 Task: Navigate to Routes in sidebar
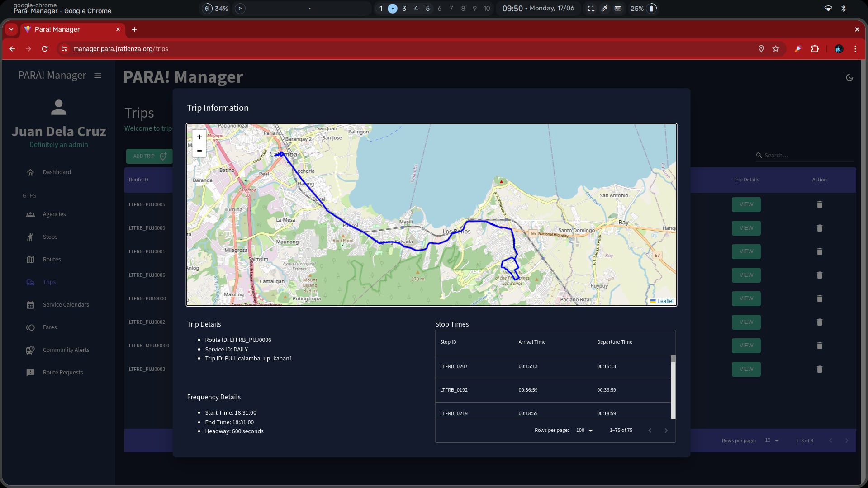52,260
